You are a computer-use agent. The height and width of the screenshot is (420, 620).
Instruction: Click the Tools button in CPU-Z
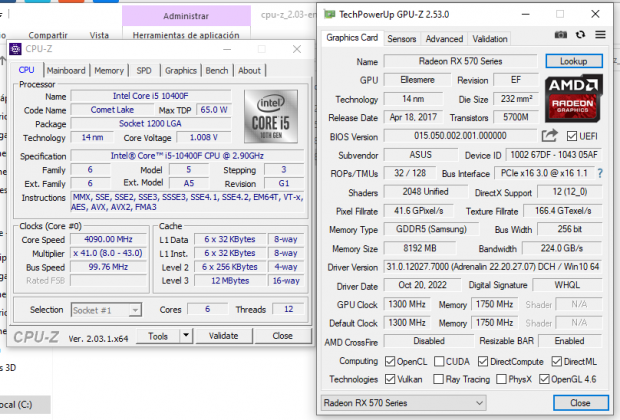coord(158,336)
